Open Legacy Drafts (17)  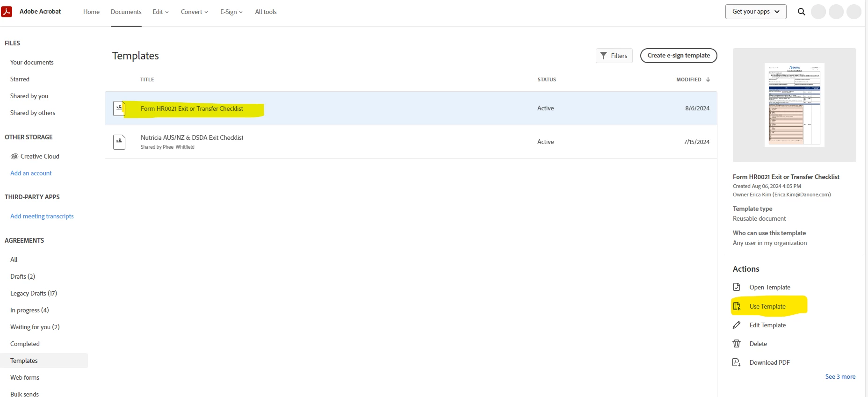(34, 293)
